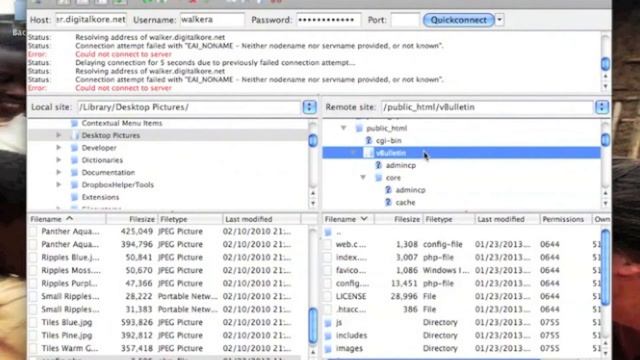Click the images directory folder icon
This screenshot has height=360, width=640.
328,349
